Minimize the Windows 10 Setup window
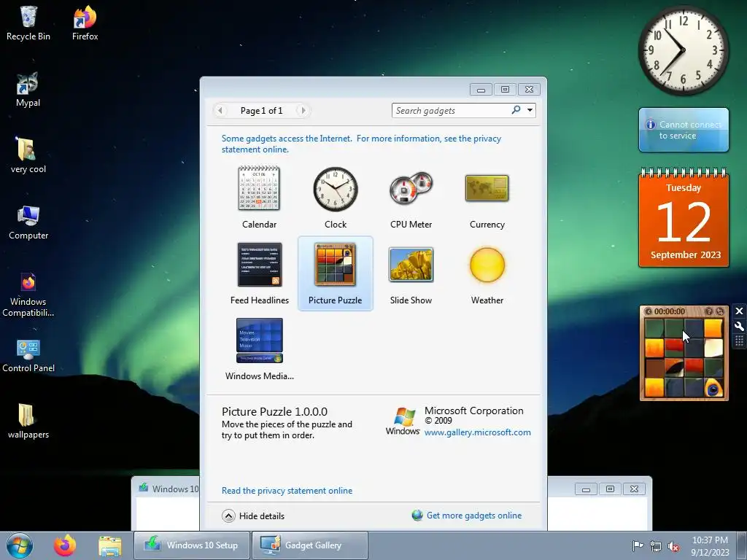Image resolution: width=747 pixels, height=560 pixels. [586, 489]
